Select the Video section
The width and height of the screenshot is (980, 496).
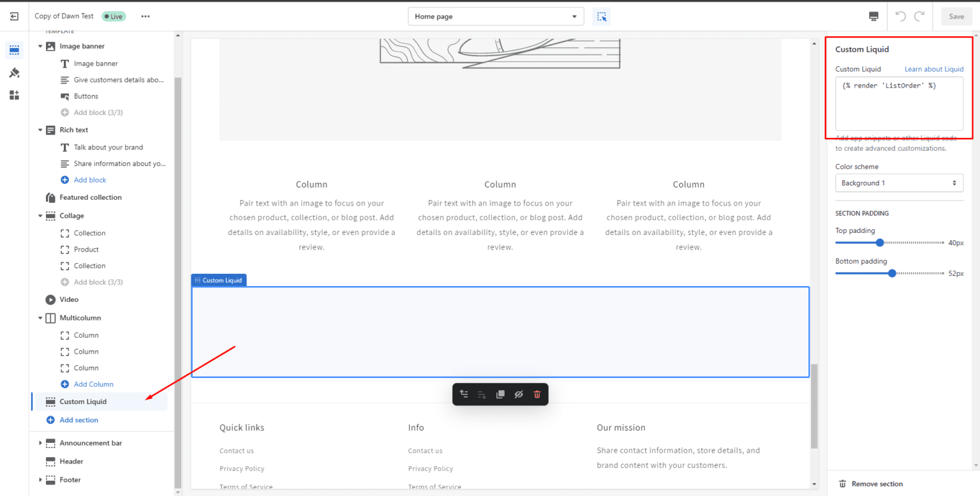[x=69, y=299]
